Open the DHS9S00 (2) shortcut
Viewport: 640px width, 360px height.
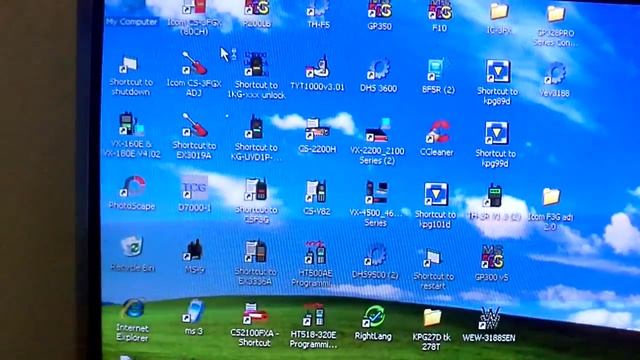[x=375, y=261]
